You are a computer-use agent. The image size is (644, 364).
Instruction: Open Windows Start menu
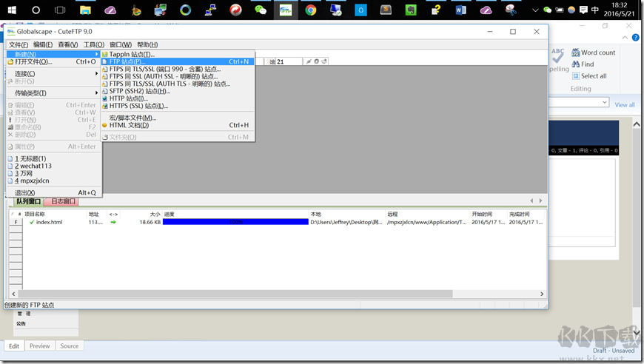point(12,10)
